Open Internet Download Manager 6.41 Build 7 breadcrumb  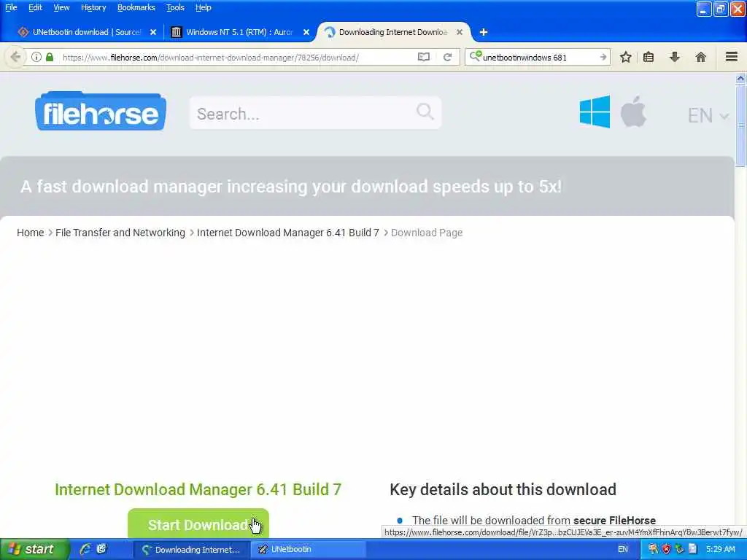[288, 233]
